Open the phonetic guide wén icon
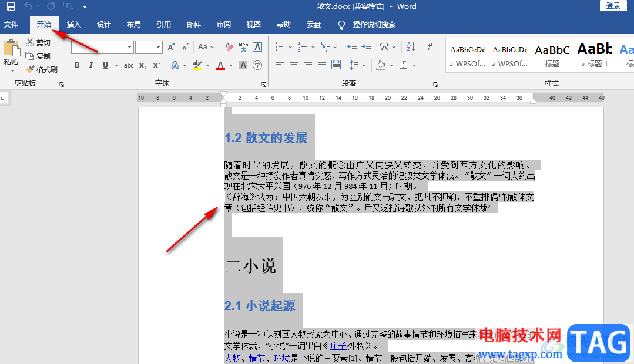Screen dimensions: 634x364 (x=243, y=48)
